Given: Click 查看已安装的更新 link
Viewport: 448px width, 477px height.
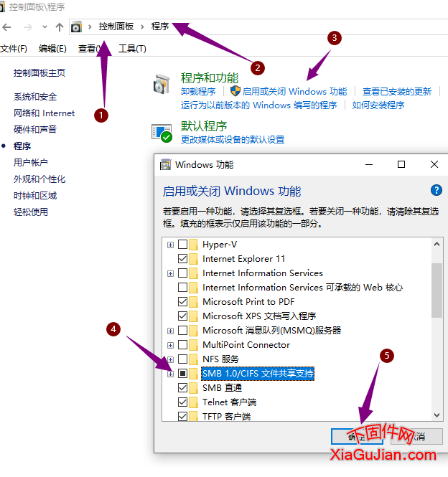Looking at the screenshot, I should tap(397, 92).
